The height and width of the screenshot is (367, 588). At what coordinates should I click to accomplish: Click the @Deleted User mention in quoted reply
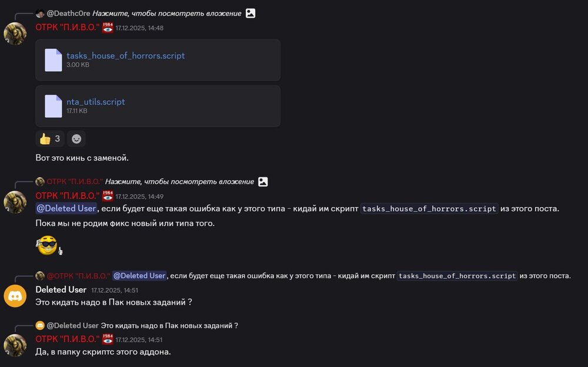(139, 276)
